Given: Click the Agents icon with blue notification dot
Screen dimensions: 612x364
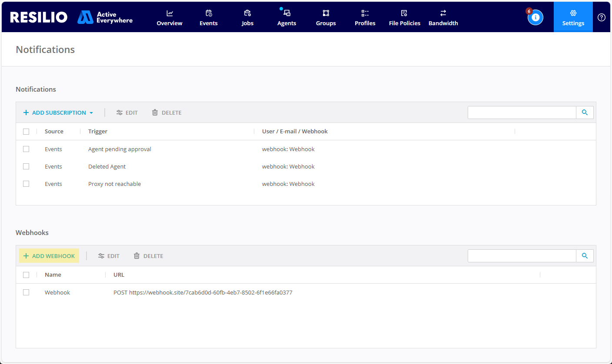Looking at the screenshot, I should tap(286, 13).
